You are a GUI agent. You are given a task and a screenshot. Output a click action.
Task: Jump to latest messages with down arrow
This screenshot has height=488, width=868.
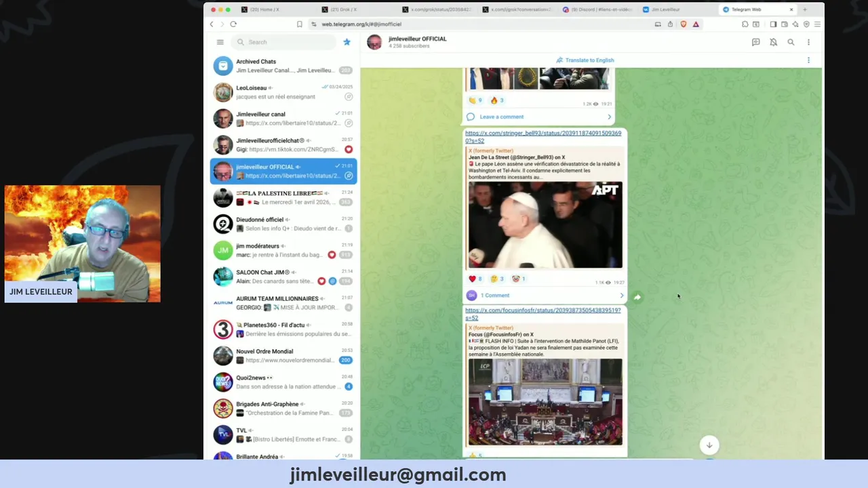click(x=709, y=445)
